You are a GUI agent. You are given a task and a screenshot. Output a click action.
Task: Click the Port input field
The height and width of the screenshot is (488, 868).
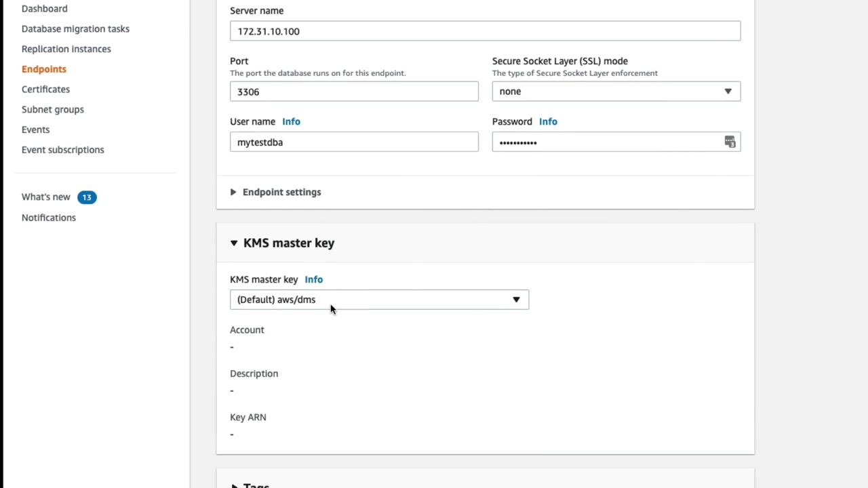354,91
